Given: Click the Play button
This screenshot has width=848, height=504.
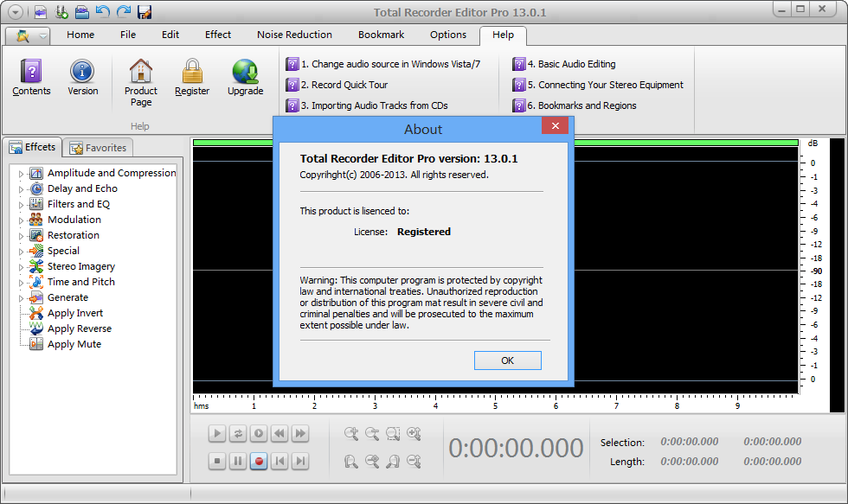Looking at the screenshot, I should point(217,433).
